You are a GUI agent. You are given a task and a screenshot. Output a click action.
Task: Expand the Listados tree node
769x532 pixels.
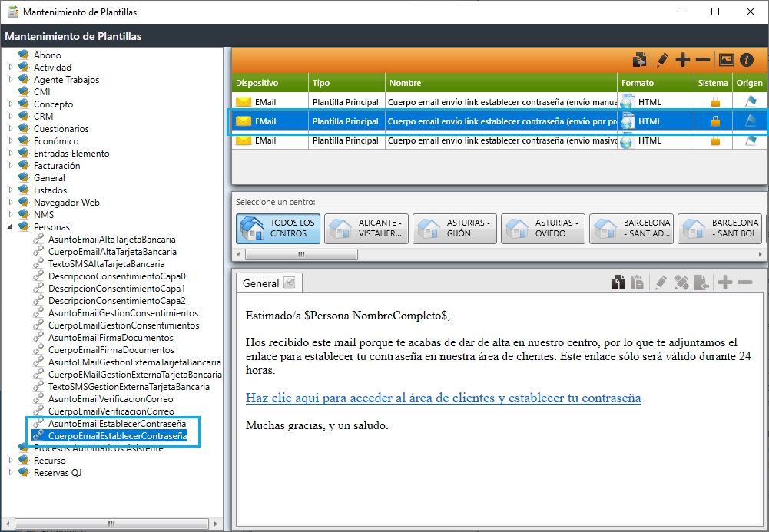click(11, 190)
